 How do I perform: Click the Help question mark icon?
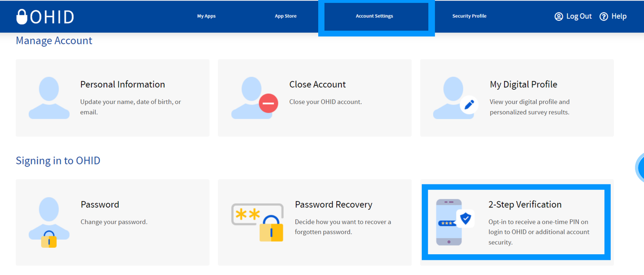click(x=604, y=17)
